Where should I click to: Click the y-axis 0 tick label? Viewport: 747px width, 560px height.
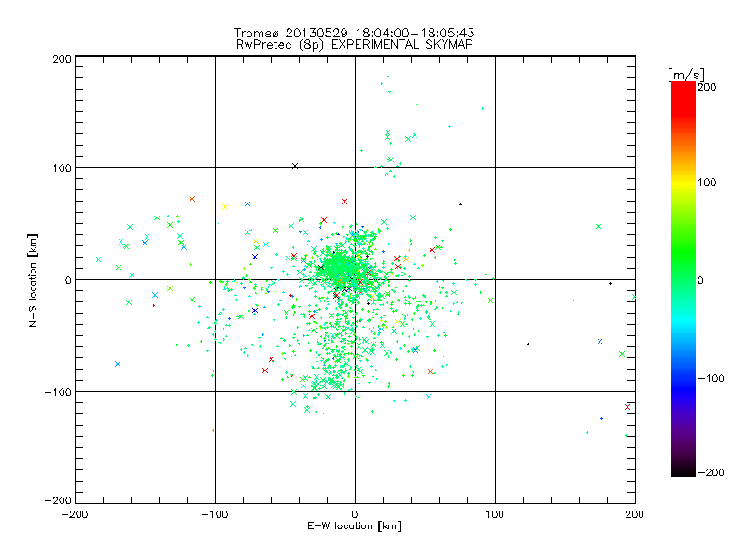tap(68, 280)
